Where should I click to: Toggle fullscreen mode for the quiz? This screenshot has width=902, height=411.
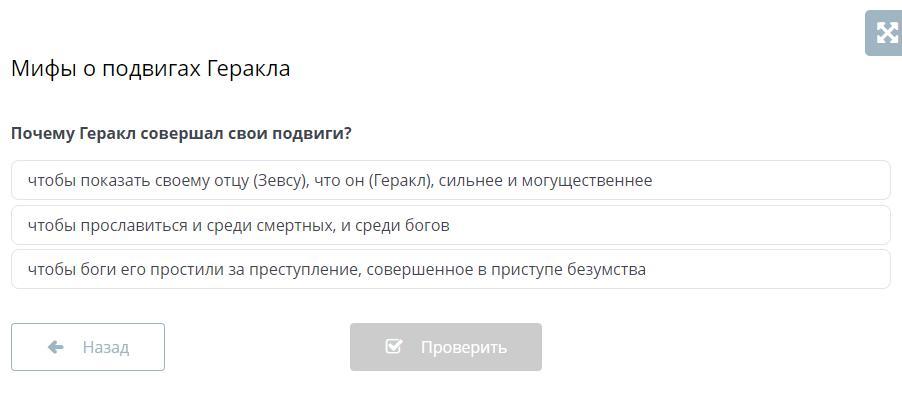pyautogui.click(x=886, y=33)
